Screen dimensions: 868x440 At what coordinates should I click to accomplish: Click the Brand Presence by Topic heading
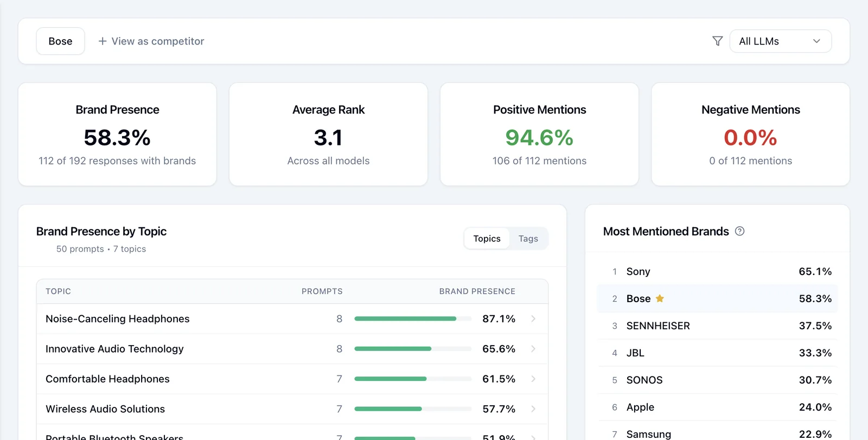tap(101, 231)
